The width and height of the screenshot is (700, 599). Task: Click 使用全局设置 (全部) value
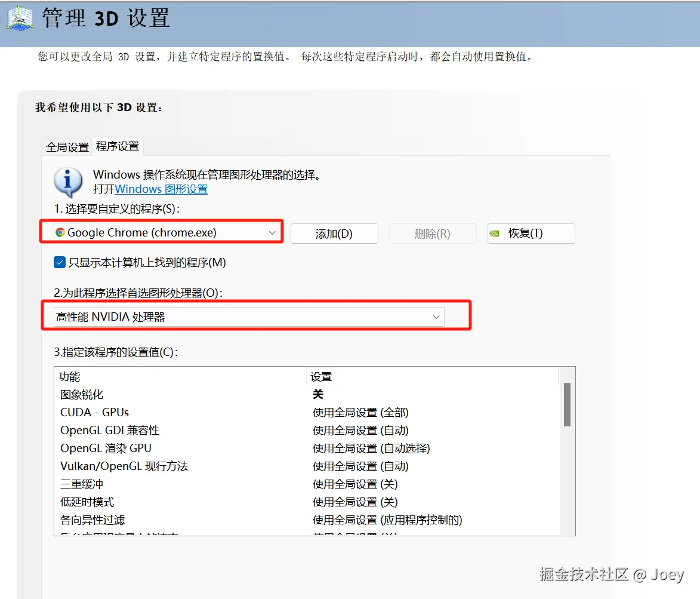[360, 412]
